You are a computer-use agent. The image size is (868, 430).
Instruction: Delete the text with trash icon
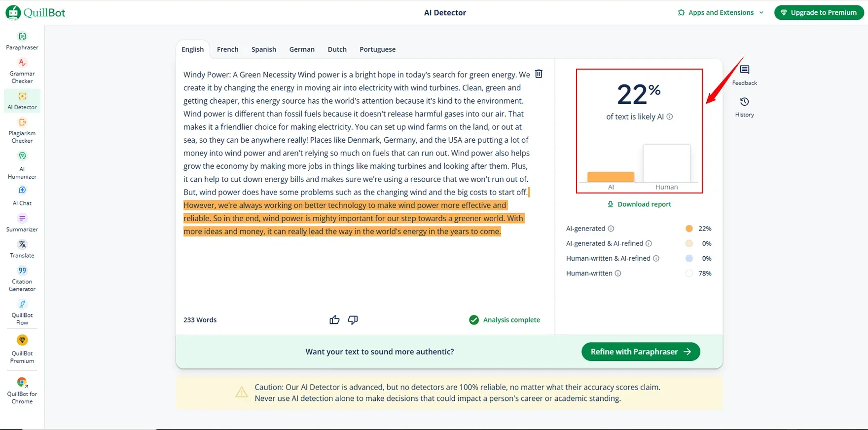click(539, 74)
